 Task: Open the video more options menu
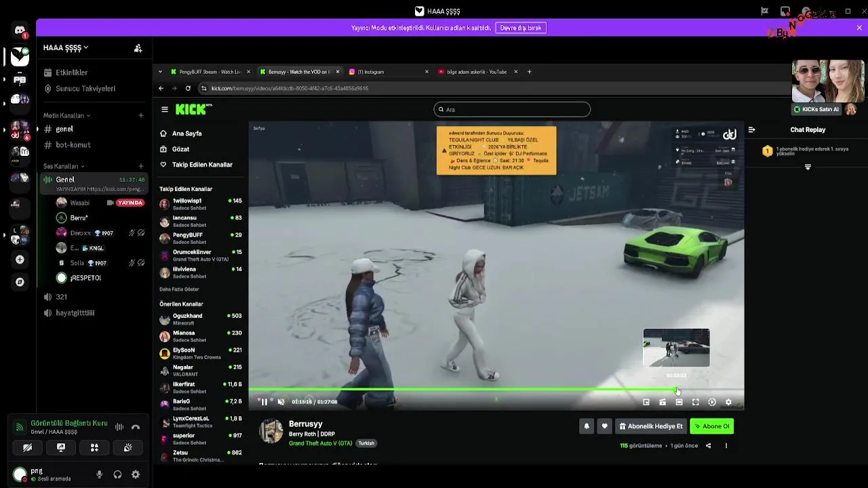coord(726,446)
